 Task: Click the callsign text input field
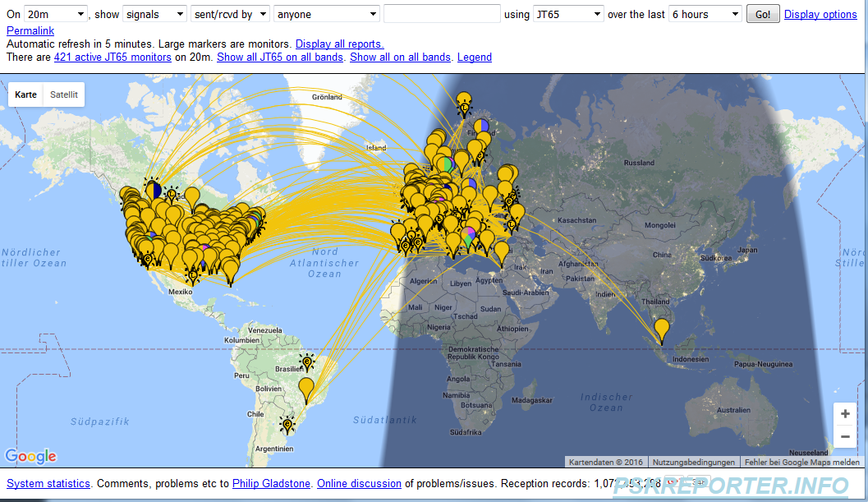pyautogui.click(x=442, y=15)
